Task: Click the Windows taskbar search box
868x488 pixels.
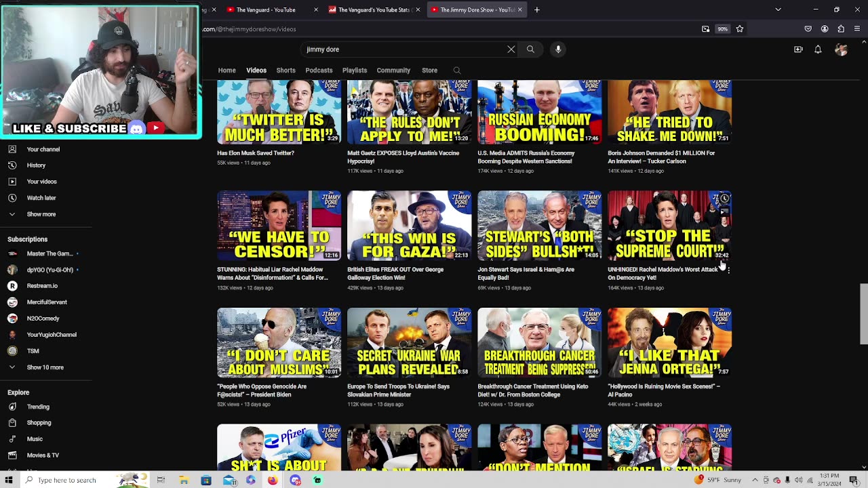Action: pyautogui.click(x=85, y=480)
